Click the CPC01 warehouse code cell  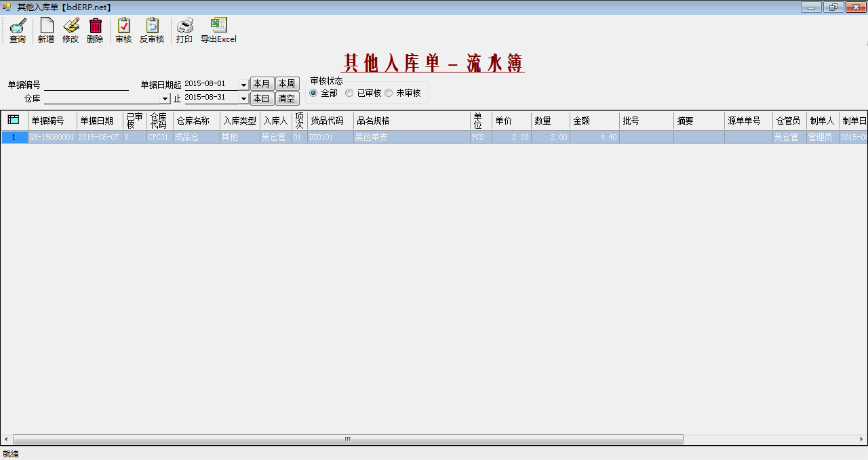(x=160, y=137)
